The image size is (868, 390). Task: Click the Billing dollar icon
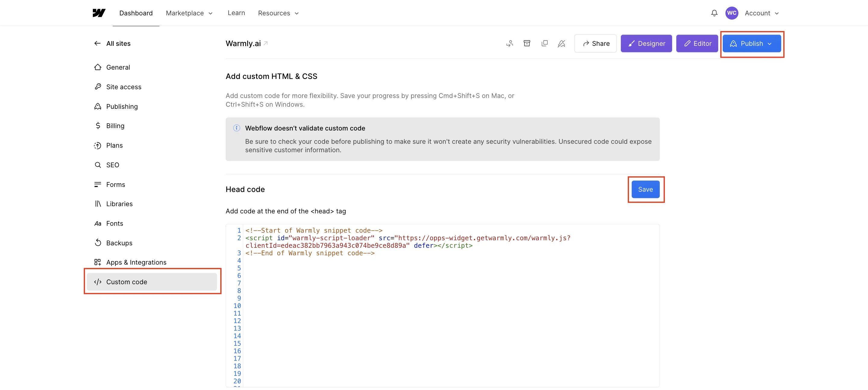(x=98, y=125)
